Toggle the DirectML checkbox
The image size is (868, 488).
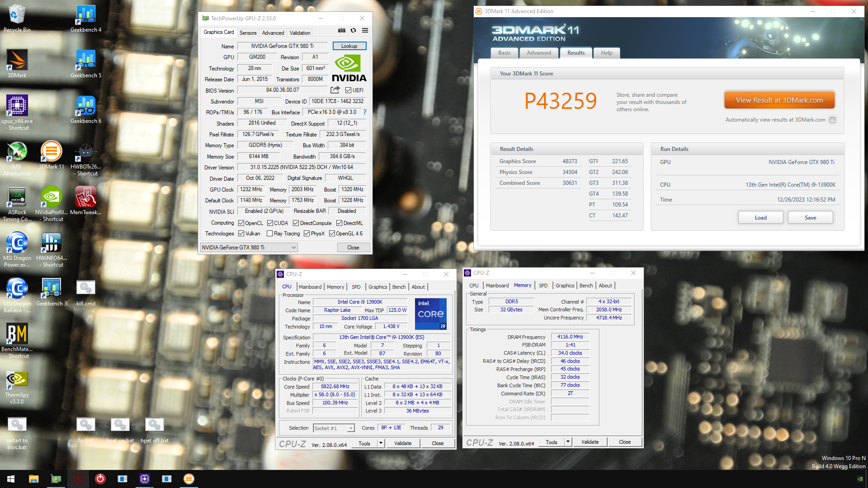point(339,223)
